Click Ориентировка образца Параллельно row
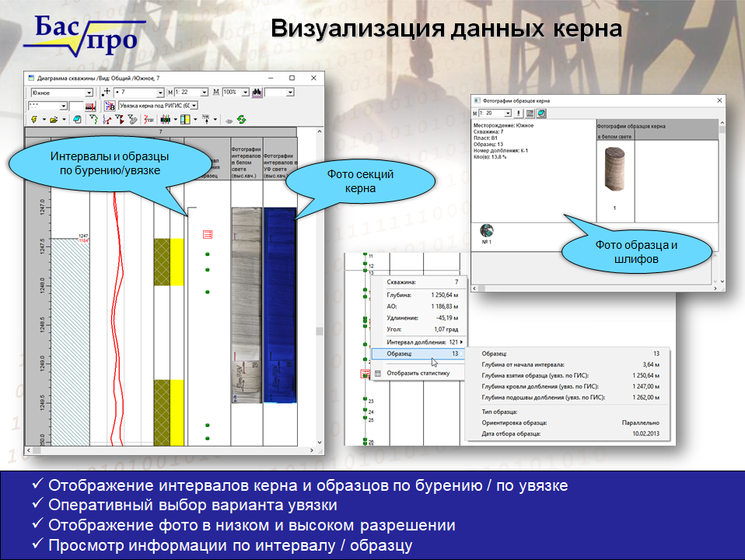The image size is (745, 560). pyautogui.click(x=570, y=423)
